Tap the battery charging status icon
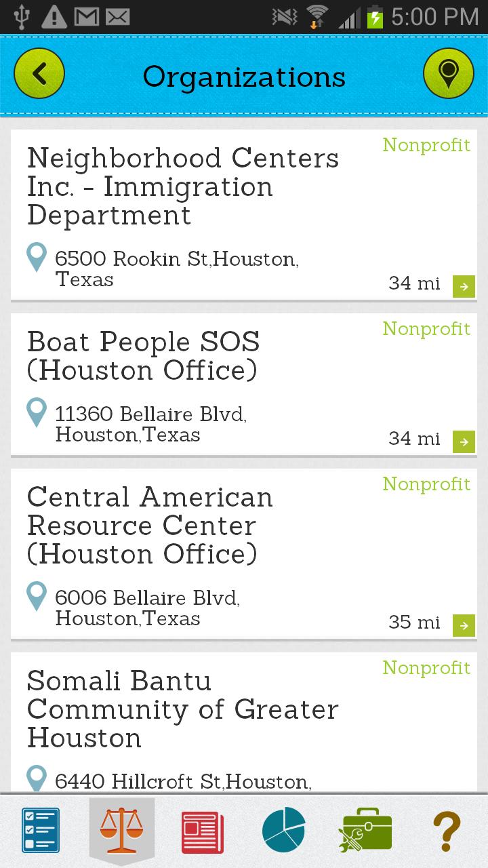 tap(375, 16)
